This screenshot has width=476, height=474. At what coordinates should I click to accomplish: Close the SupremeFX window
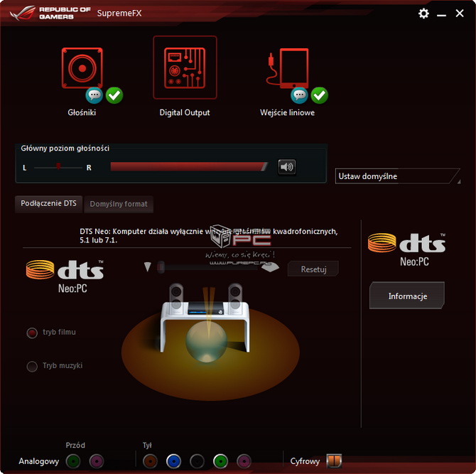(x=460, y=14)
